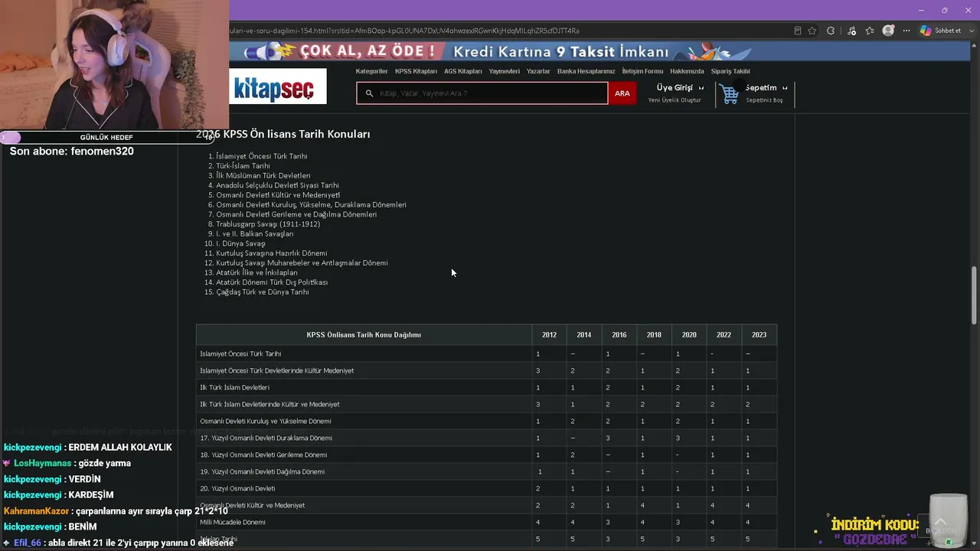This screenshot has width=980, height=551.
Task: Select list item İslamiyet Öncesi Türk Tarihi
Action: coord(262,156)
